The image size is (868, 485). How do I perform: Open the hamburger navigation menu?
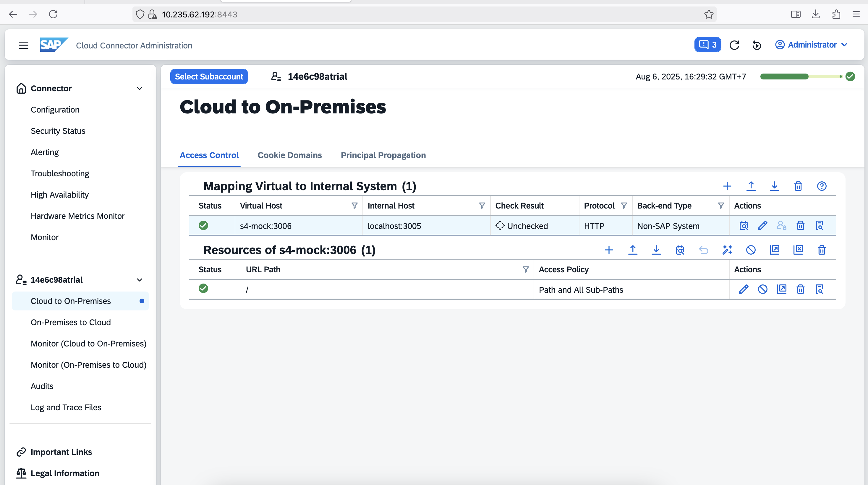tap(24, 45)
